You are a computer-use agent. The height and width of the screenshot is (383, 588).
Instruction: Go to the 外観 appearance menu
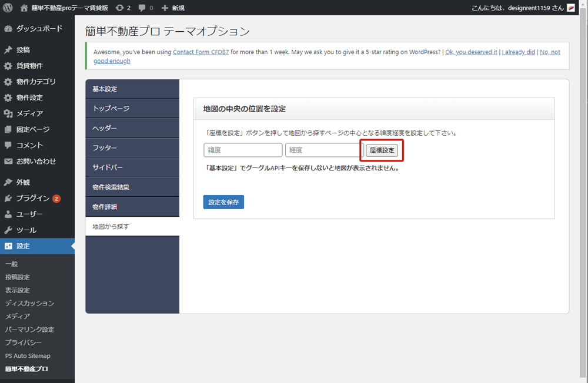pos(23,182)
